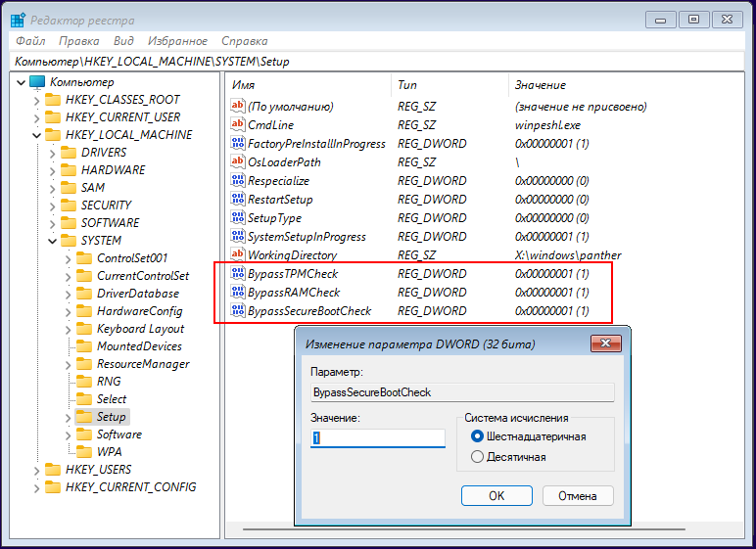Click the BypassRAMCheck DWORD icon
The height and width of the screenshot is (549, 756).
pyautogui.click(x=237, y=292)
